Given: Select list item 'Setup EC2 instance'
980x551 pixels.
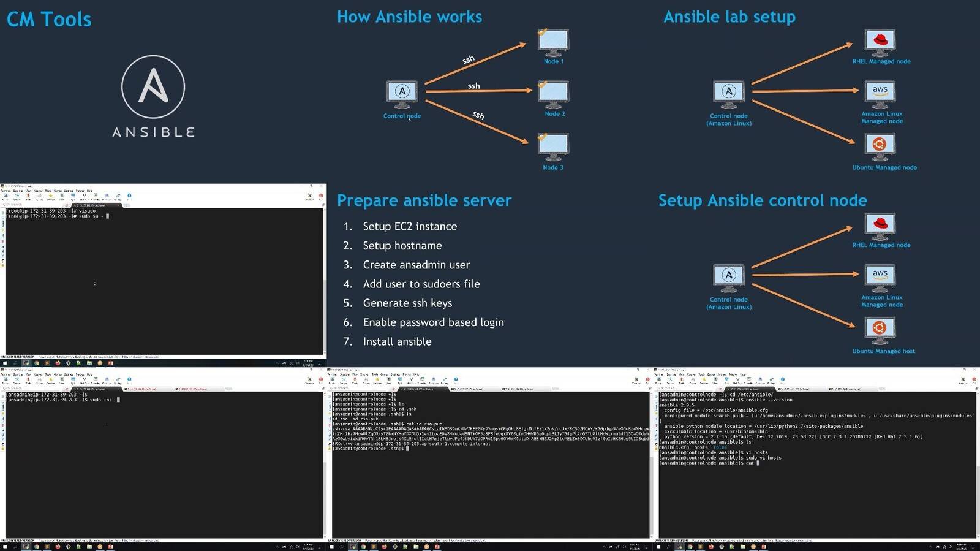Looking at the screenshot, I should [x=410, y=226].
